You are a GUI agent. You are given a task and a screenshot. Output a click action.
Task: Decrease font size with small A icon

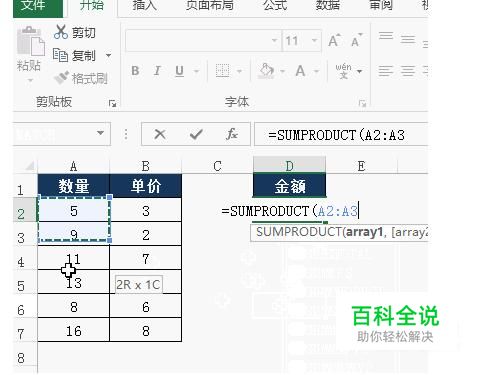(356, 41)
